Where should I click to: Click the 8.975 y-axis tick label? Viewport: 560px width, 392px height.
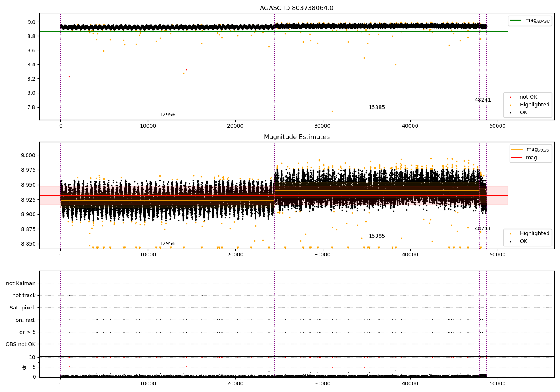click(28, 170)
